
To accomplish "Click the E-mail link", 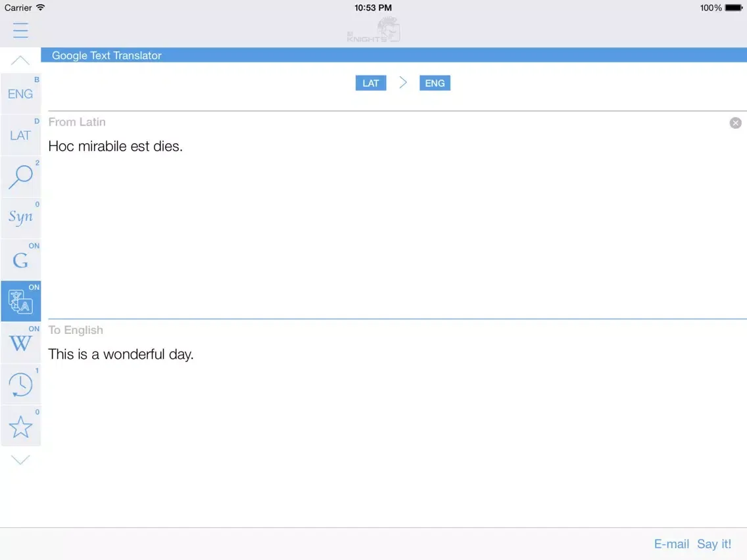I will click(671, 544).
